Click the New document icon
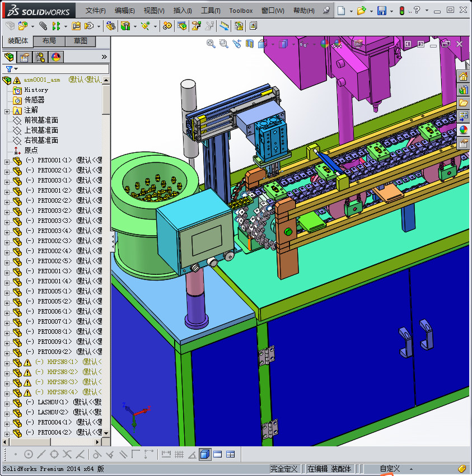Image resolution: width=472 pixels, height=476 pixels. tap(342, 11)
